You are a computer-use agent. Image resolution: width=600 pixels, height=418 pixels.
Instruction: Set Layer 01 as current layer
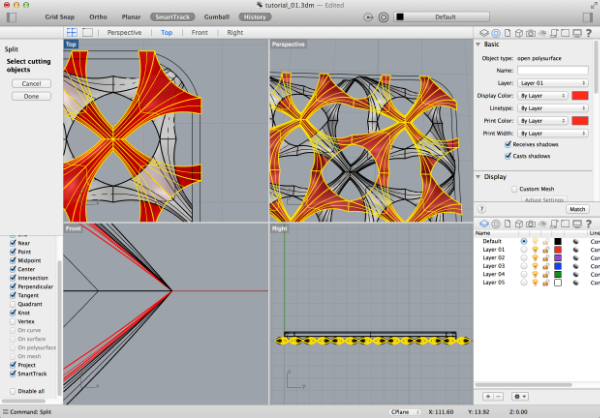coord(524,249)
